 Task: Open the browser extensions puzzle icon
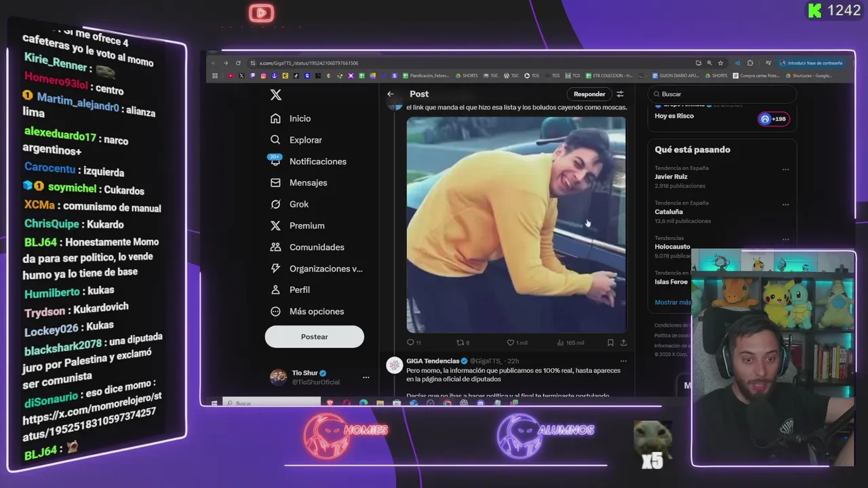[x=750, y=63]
